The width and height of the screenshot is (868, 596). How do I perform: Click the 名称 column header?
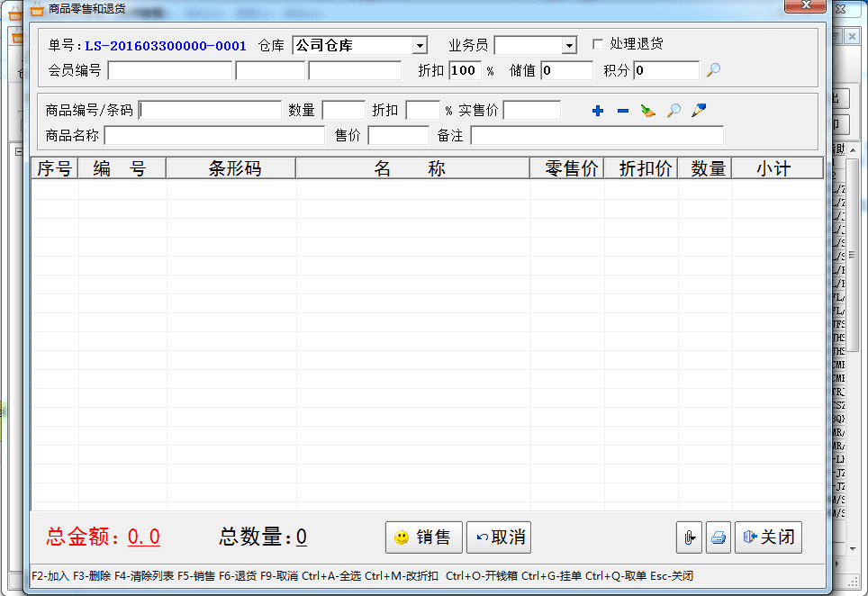click(411, 168)
